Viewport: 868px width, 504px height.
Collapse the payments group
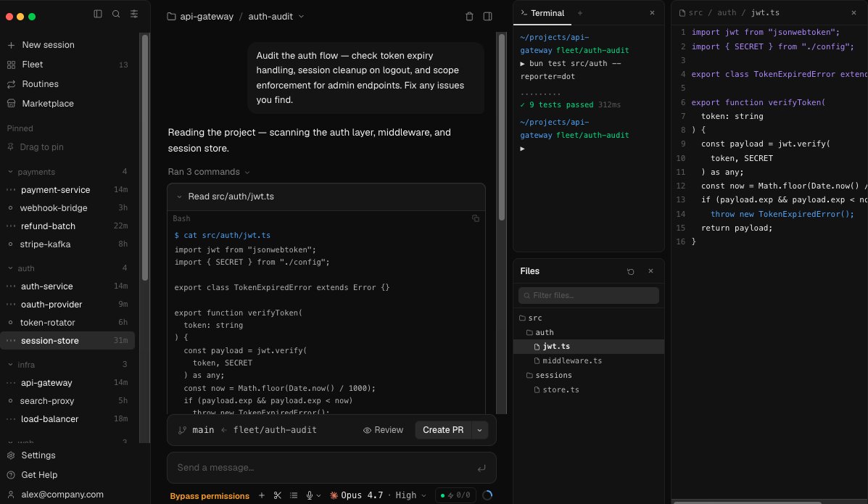click(x=10, y=173)
